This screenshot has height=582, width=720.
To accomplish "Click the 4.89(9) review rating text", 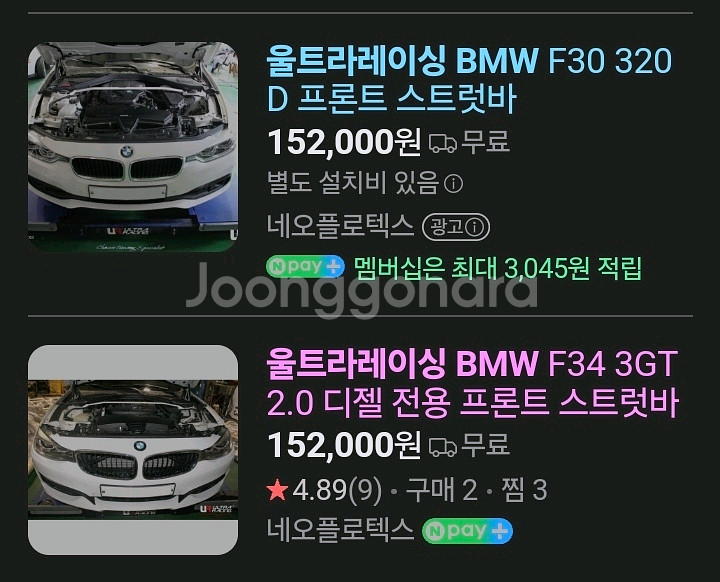I will click(x=337, y=490).
